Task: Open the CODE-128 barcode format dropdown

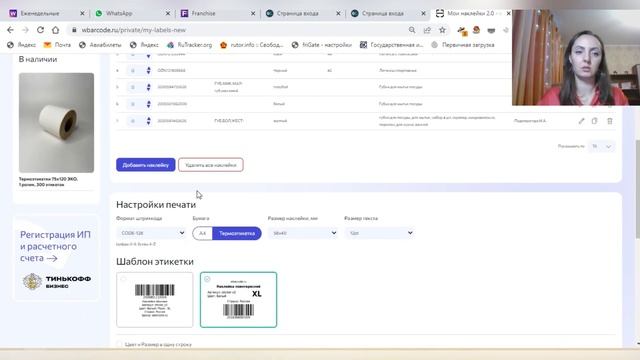Action: [151, 233]
